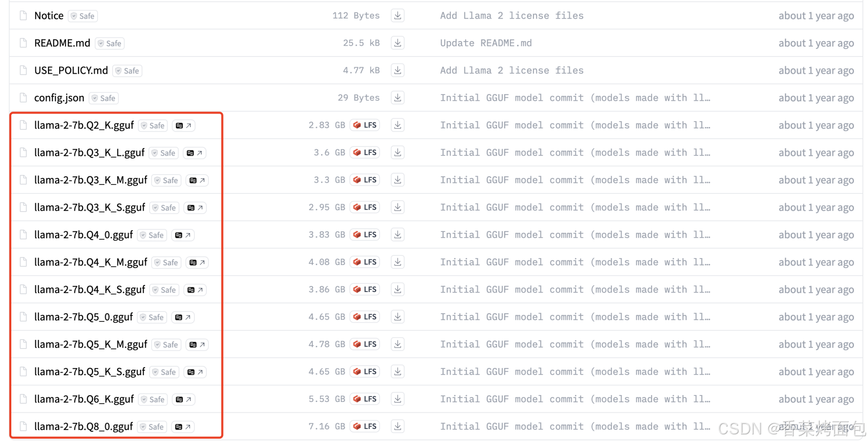Image resolution: width=868 pixels, height=443 pixels.
Task: Open GGUF viewer icon for Q5_K_M file
Action: click(197, 345)
